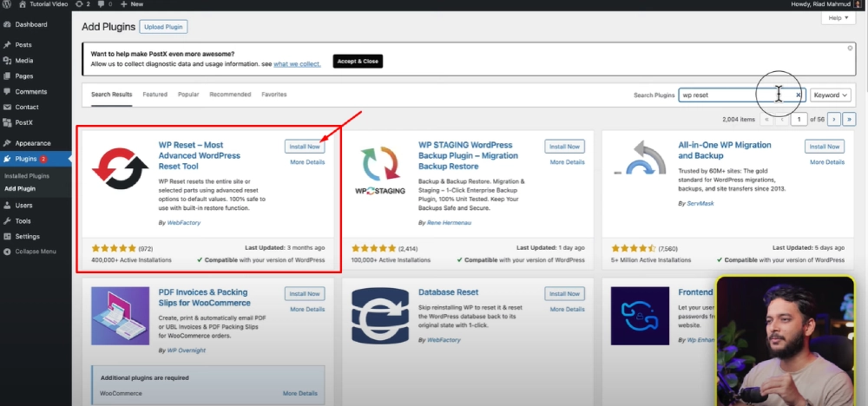The image size is (868, 406).
Task: Open WebFactory author link under WP Reset
Action: click(x=183, y=223)
